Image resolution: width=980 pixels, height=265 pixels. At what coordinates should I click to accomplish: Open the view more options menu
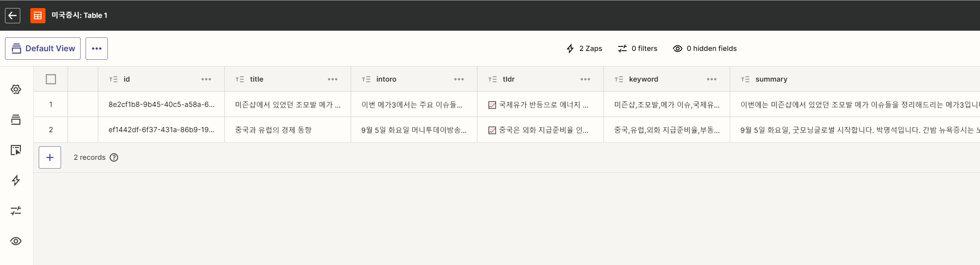tap(97, 49)
